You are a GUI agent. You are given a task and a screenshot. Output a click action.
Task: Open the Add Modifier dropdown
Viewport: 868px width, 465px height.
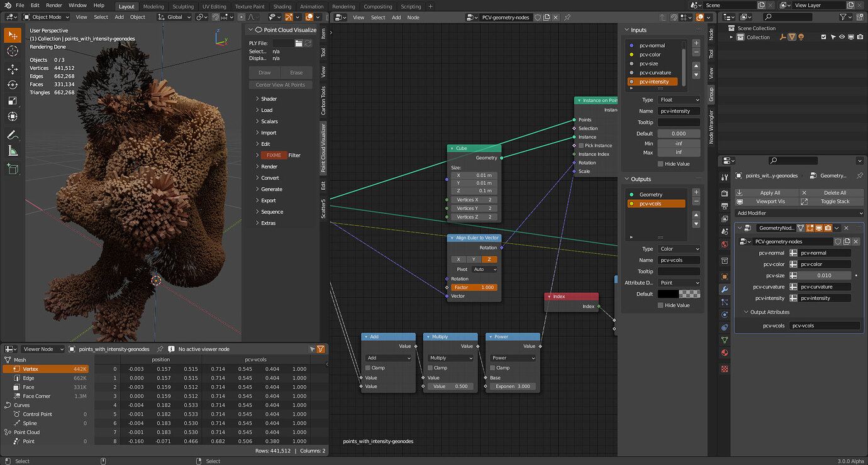point(800,213)
